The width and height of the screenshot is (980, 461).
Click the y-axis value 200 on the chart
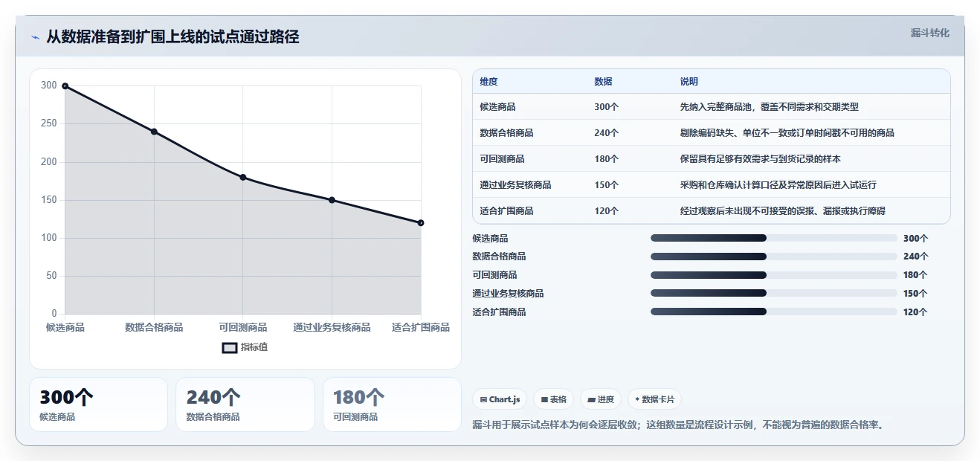[49, 162]
